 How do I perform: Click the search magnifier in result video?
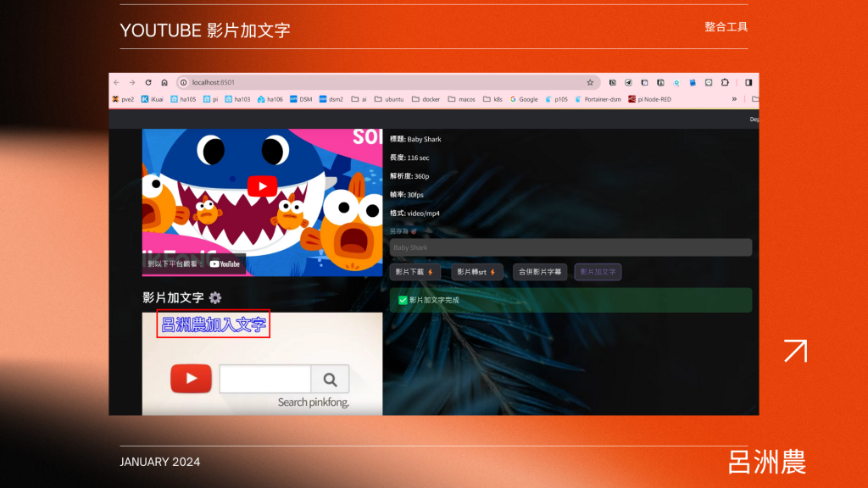click(x=330, y=380)
